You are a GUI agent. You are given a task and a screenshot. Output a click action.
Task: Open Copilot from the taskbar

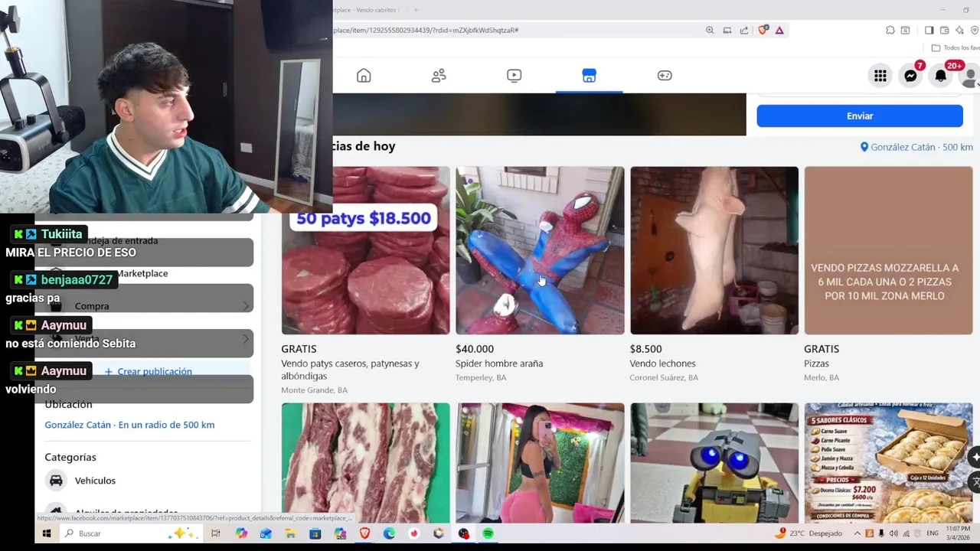click(x=242, y=533)
